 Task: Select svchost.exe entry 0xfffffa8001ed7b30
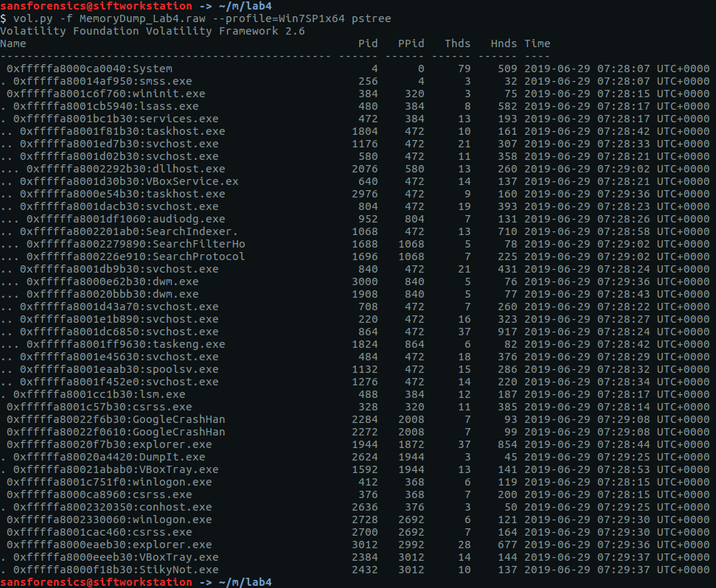(x=119, y=144)
